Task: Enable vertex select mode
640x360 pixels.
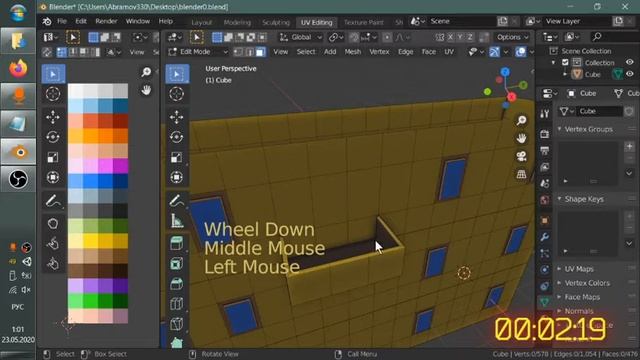Action: [238, 52]
